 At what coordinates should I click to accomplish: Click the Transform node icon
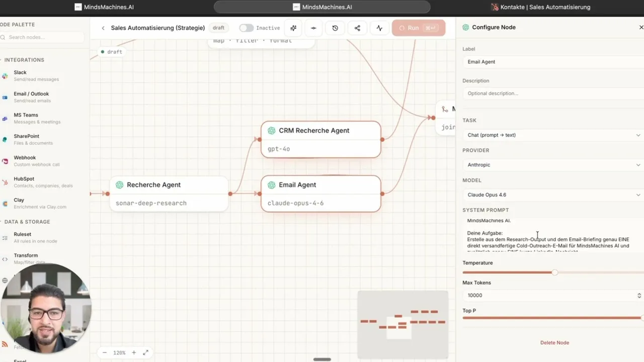5,259
